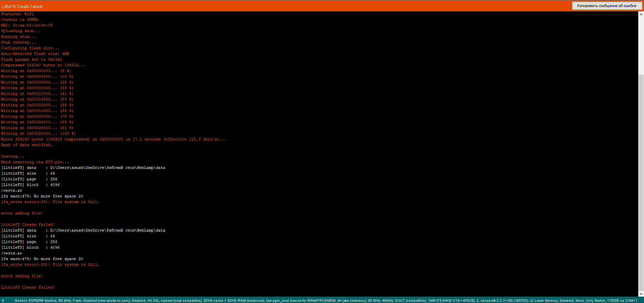Click 'Generic ESP8266 Module' in the status bar
The image size is (644, 303).
point(34,301)
